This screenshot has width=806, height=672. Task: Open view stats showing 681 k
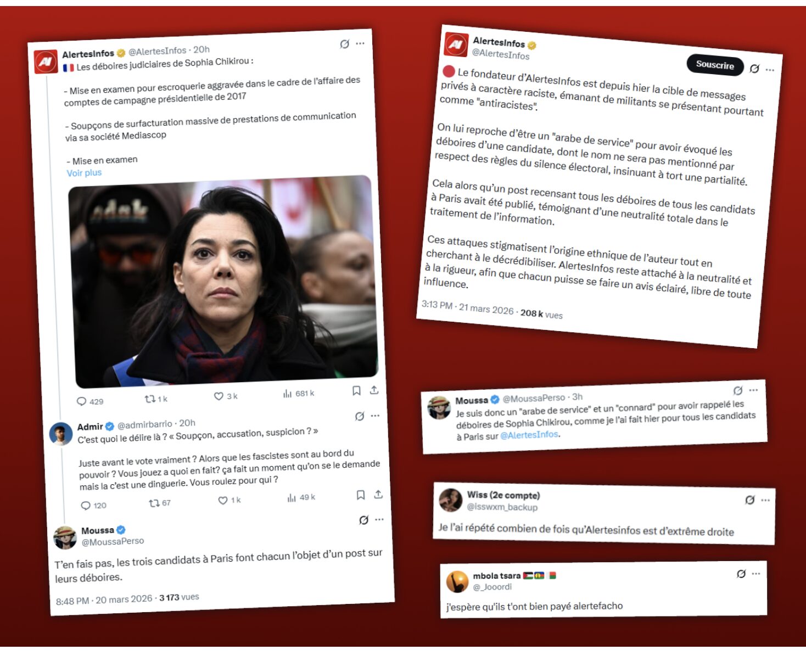pos(287,394)
